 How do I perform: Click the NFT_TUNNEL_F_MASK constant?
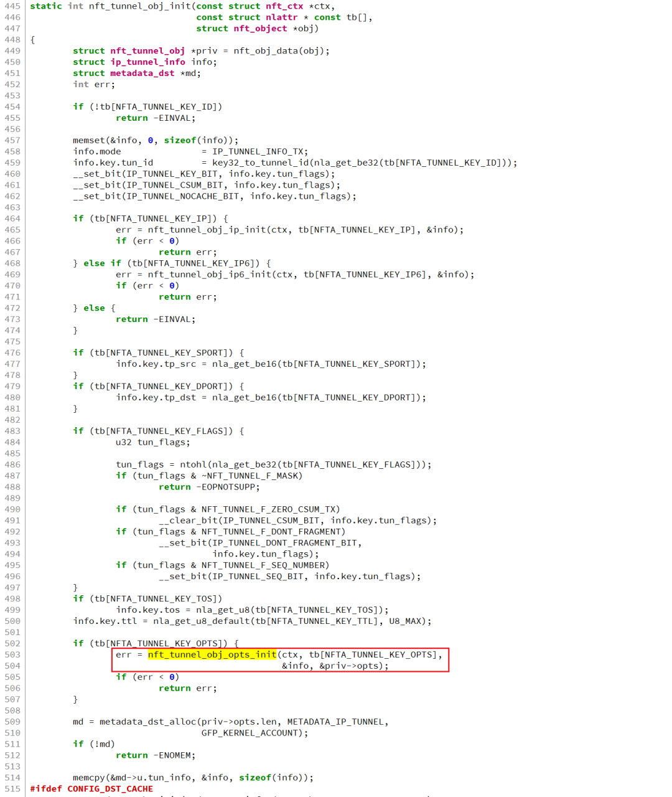point(253,476)
